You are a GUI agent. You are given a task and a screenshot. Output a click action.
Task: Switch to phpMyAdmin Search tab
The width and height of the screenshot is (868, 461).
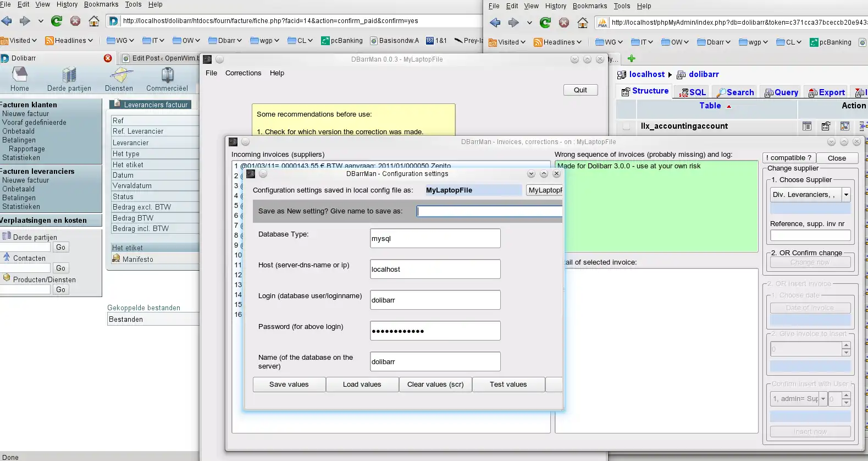click(735, 92)
